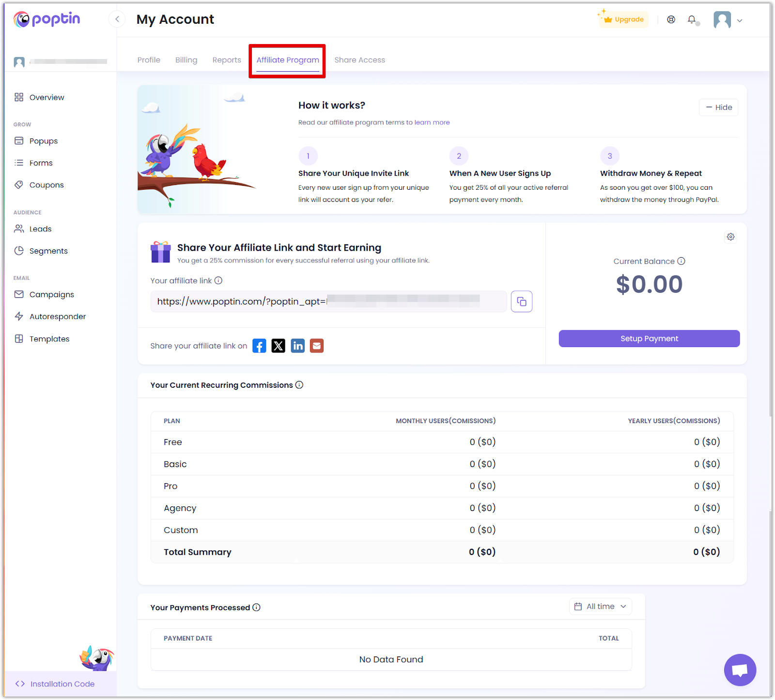Share affiliate link on Facebook
Viewport: 775px width, 700px height.
coord(259,346)
